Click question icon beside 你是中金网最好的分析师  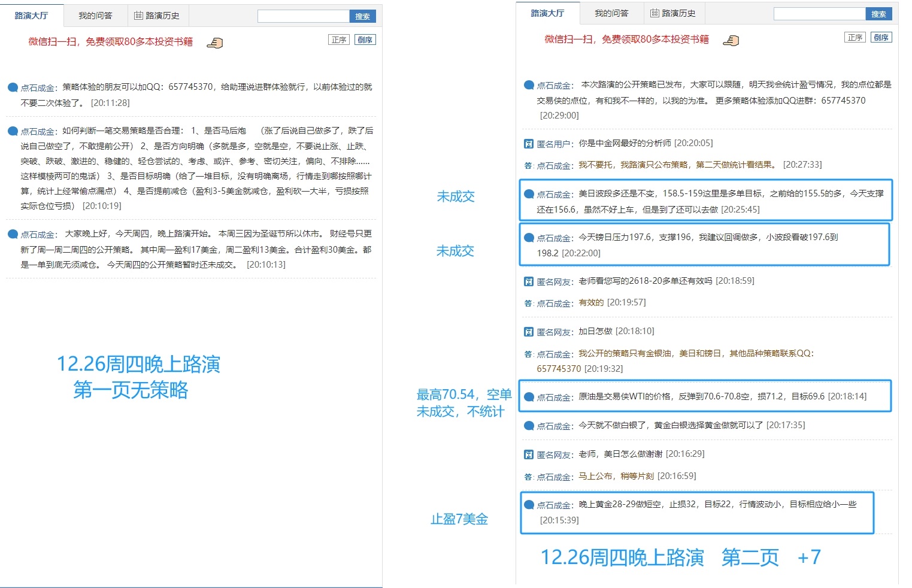click(x=529, y=144)
